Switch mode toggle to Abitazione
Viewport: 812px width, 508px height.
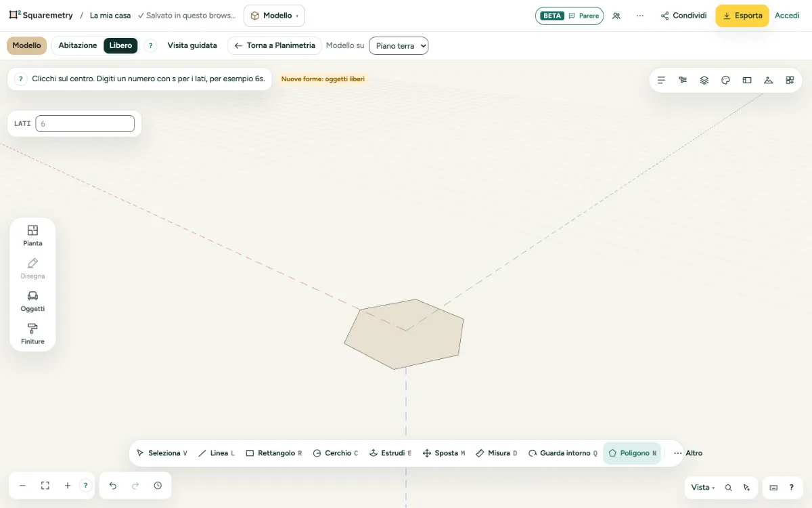tap(78, 45)
